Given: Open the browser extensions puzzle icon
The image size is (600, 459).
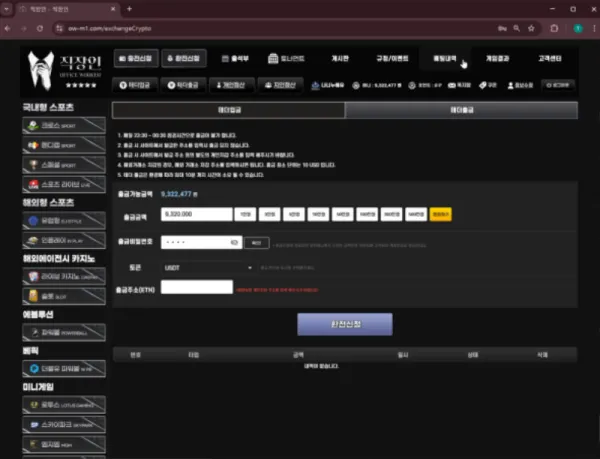Looking at the screenshot, I should 554,28.
